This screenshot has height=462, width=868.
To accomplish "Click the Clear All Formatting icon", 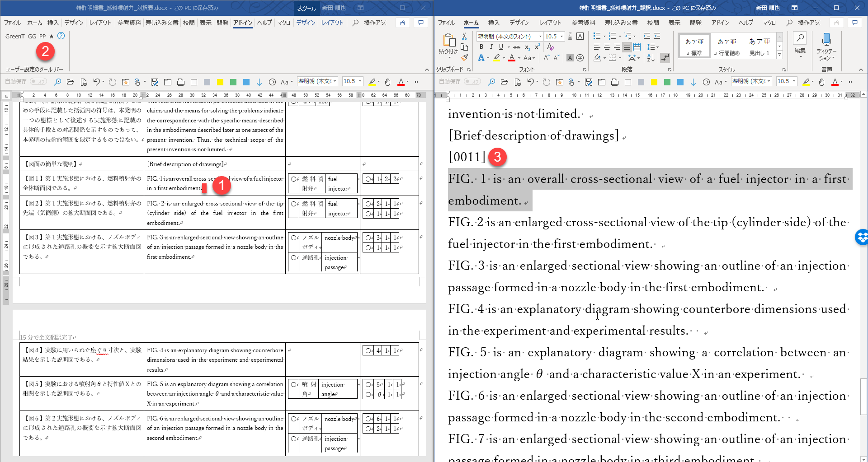I will (550, 47).
